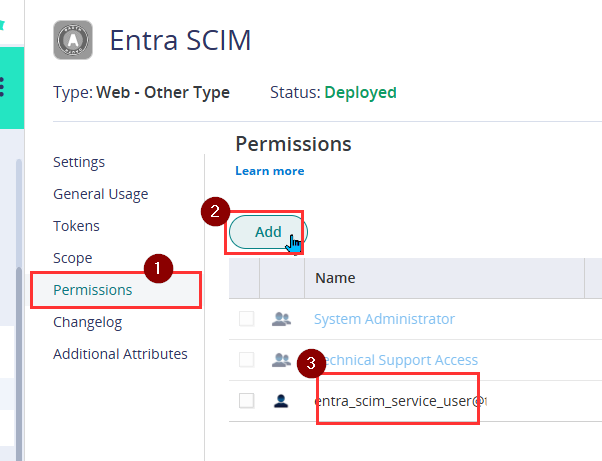Click the Deployed status text
Screen dimensions: 602x461
tap(361, 93)
